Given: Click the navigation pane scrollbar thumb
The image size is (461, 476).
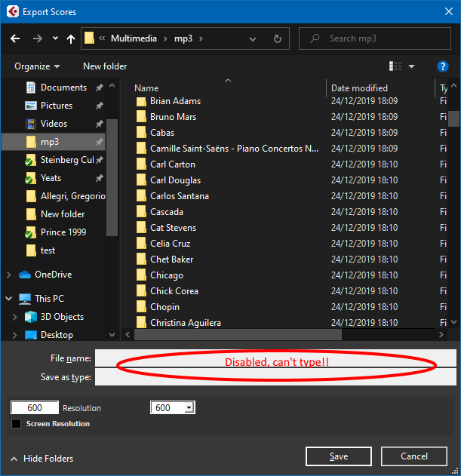Looking at the screenshot, I should 112,177.
